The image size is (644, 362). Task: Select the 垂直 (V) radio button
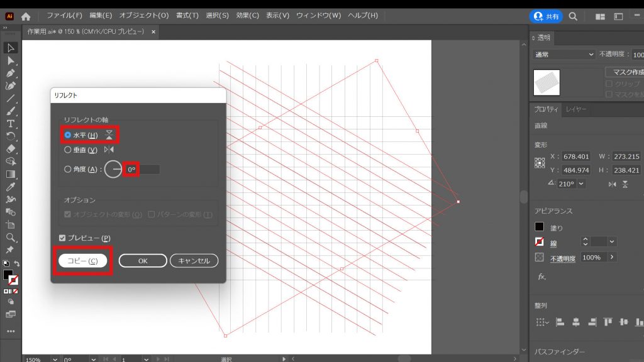coord(68,150)
